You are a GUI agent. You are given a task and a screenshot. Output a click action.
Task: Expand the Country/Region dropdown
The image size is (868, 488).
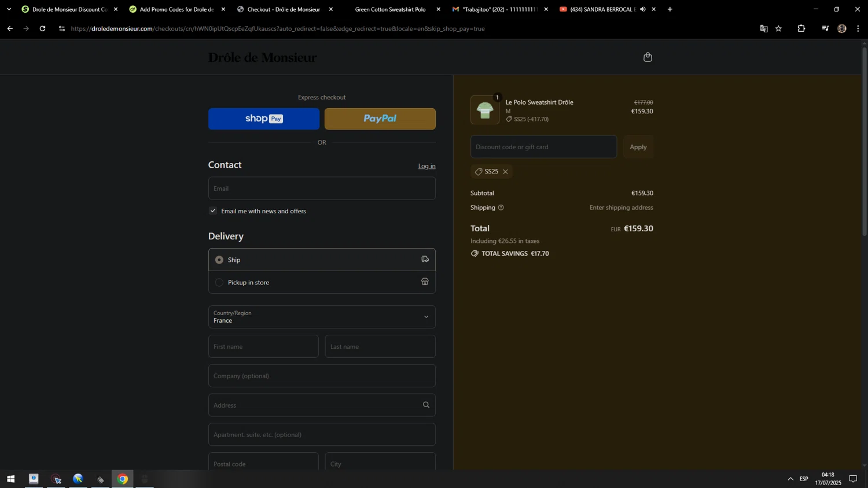click(x=322, y=317)
